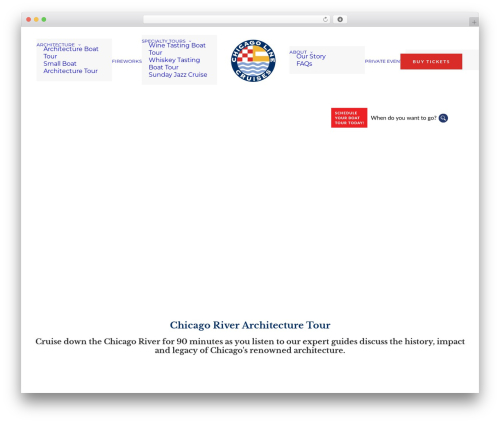Reload the page with the refresh icon
Image resolution: width=500 pixels, height=423 pixels.
coord(325,20)
